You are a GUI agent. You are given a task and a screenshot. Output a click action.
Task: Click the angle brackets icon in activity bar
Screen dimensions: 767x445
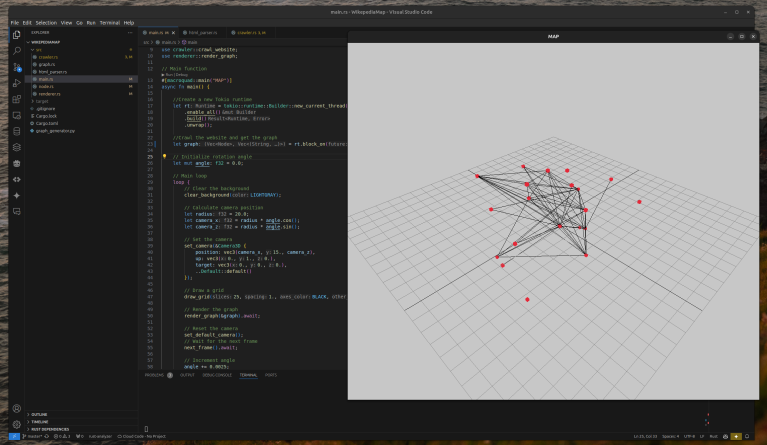point(17,179)
